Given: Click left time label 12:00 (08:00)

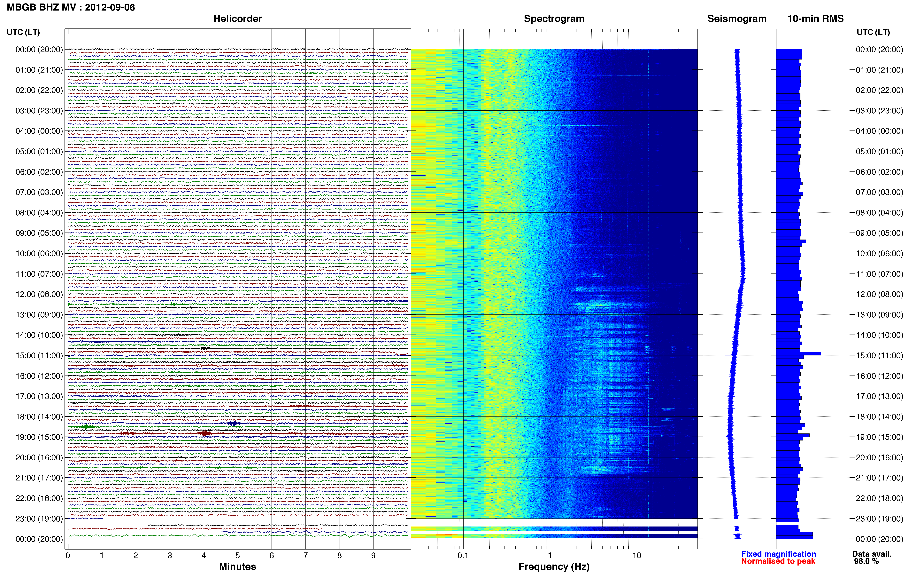Looking at the screenshot, I should [39, 294].
